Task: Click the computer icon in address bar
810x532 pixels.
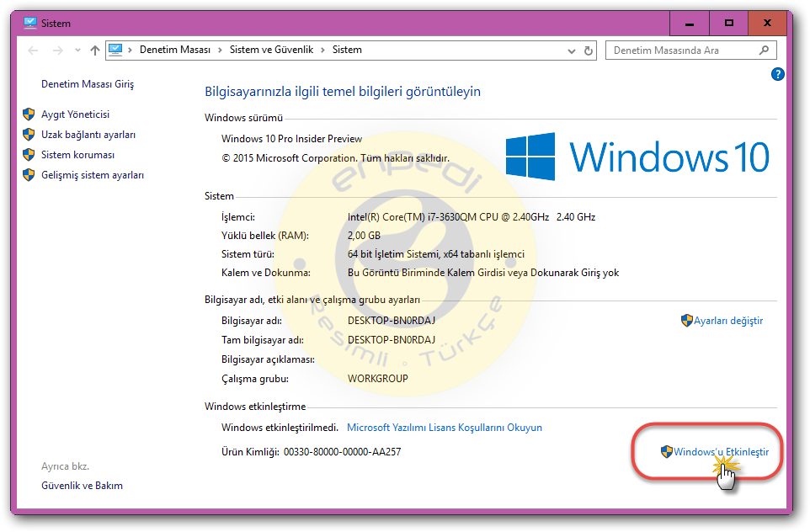Action: click(x=115, y=51)
